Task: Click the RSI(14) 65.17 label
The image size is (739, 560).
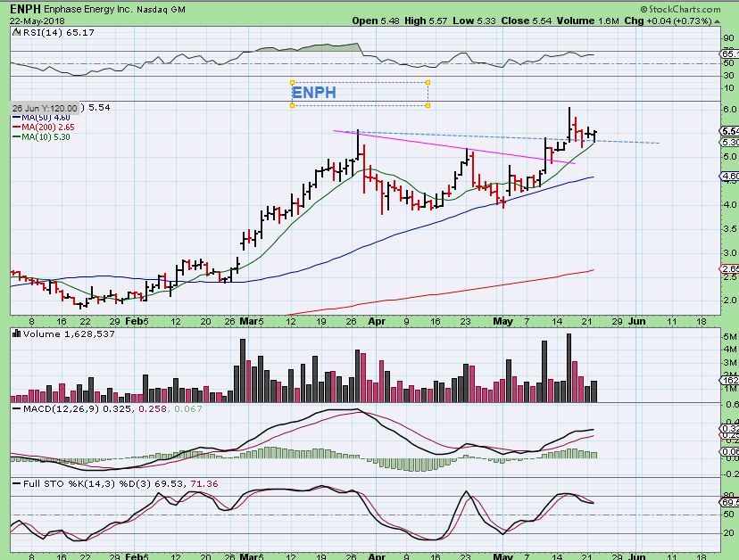Action: click(x=58, y=32)
